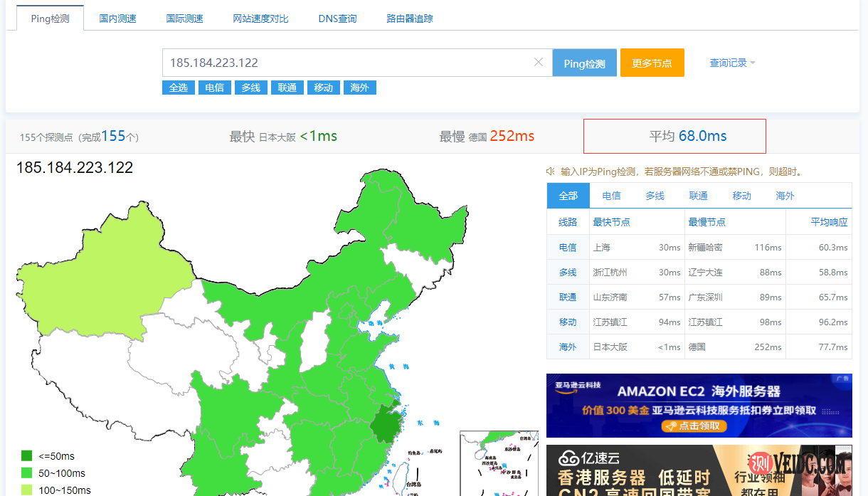The height and width of the screenshot is (496, 868).
Task: Switch to the 国内测速 tab
Action: [117, 19]
